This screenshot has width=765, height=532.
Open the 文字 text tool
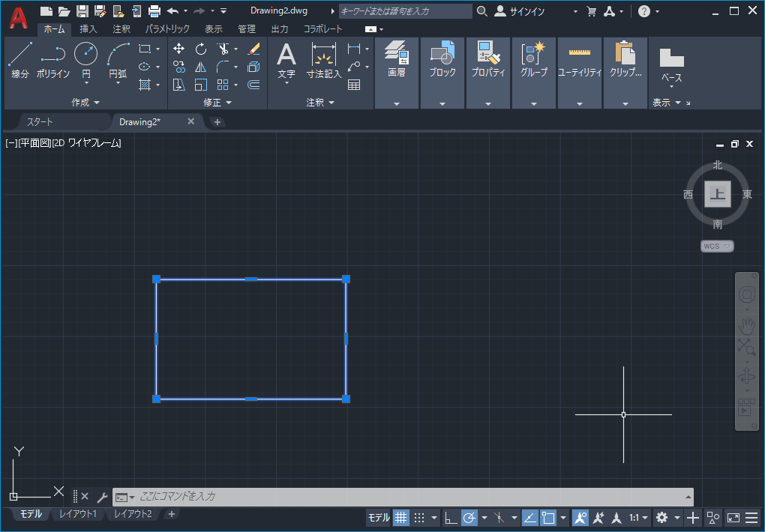(x=286, y=62)
